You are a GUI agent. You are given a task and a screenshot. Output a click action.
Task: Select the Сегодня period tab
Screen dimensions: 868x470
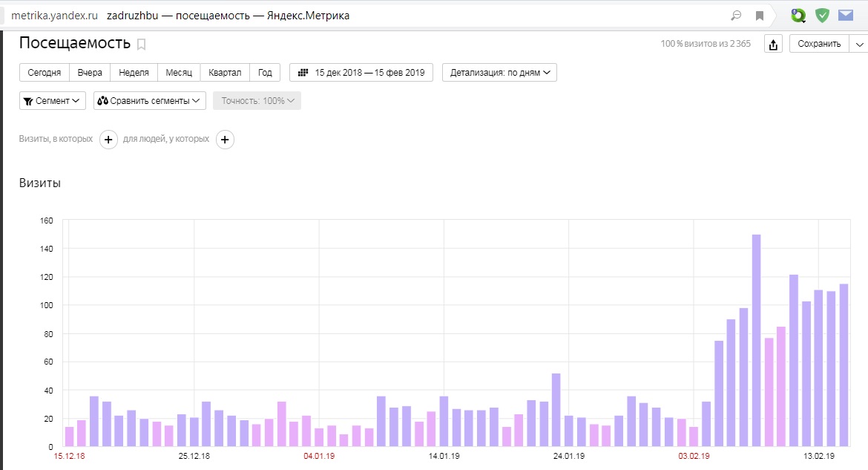click(x=45, y=73)
